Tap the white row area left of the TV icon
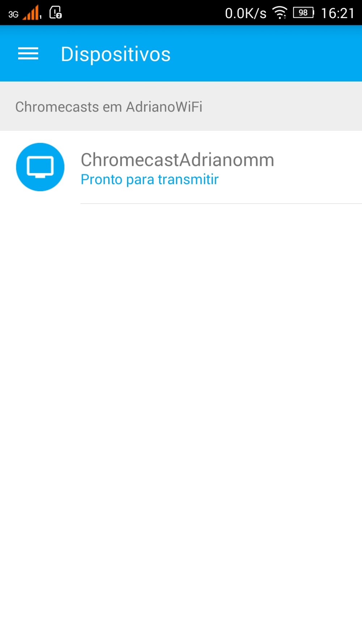 tap(8, 167)
